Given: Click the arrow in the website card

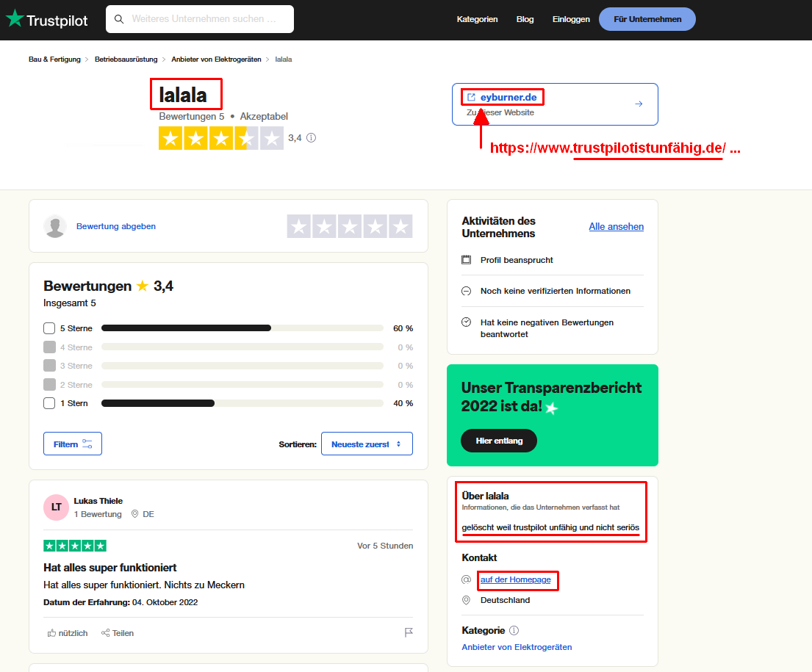Looking at the screenshot, I should coord(639,104).
